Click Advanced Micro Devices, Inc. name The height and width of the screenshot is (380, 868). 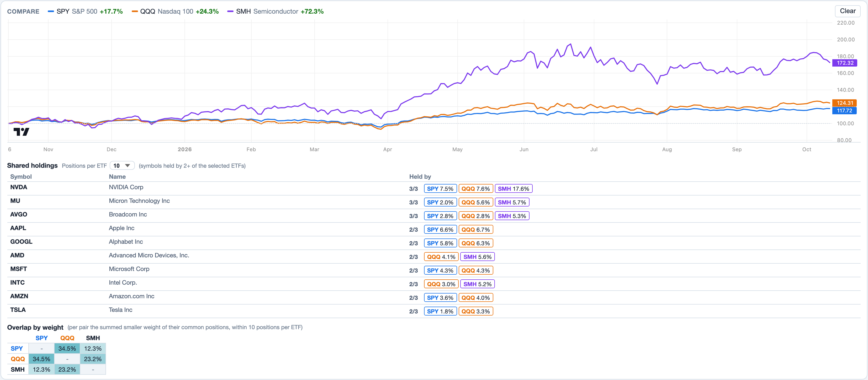(149, 256)
